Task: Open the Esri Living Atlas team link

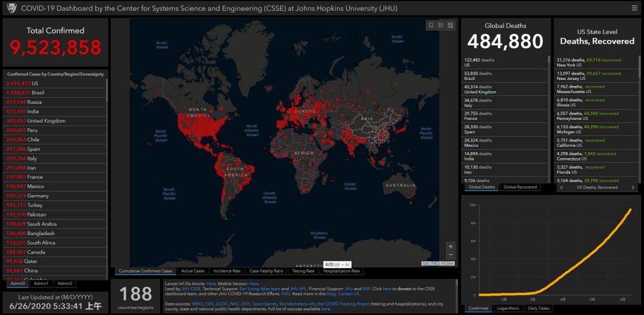Action: click(x=260, y=289)
